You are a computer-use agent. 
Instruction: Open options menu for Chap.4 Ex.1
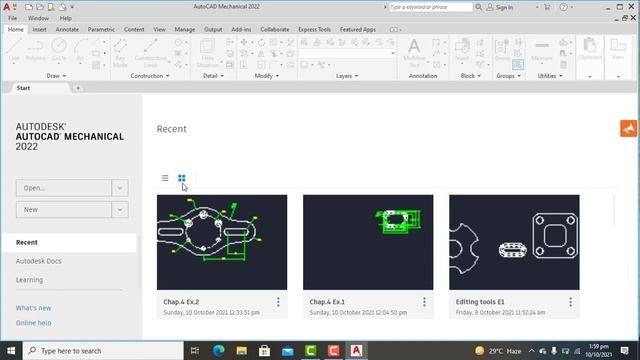[x=424, y=302]
